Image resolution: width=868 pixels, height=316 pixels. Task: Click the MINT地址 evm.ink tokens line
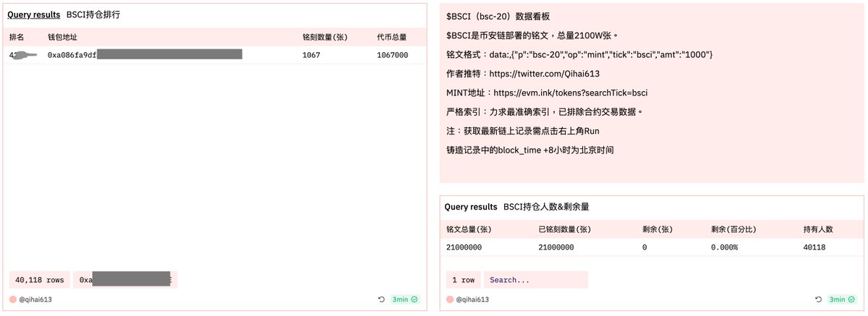547,93
